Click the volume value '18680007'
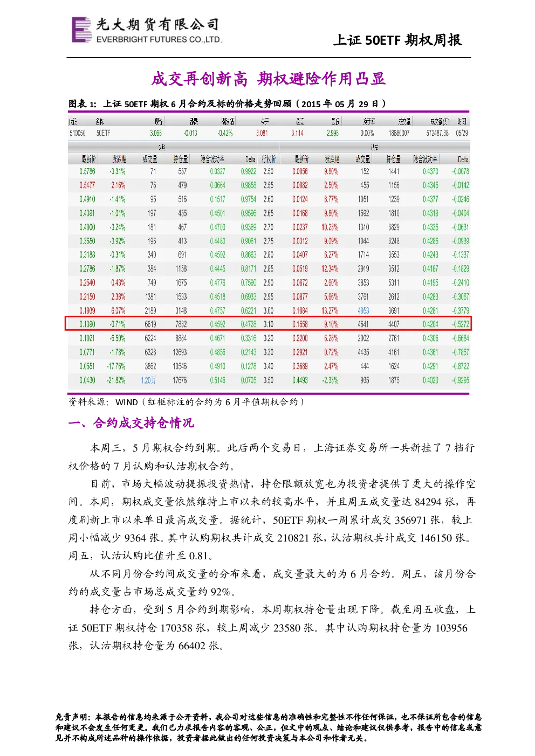Viewport: 535px width, 756px height. 399,133
